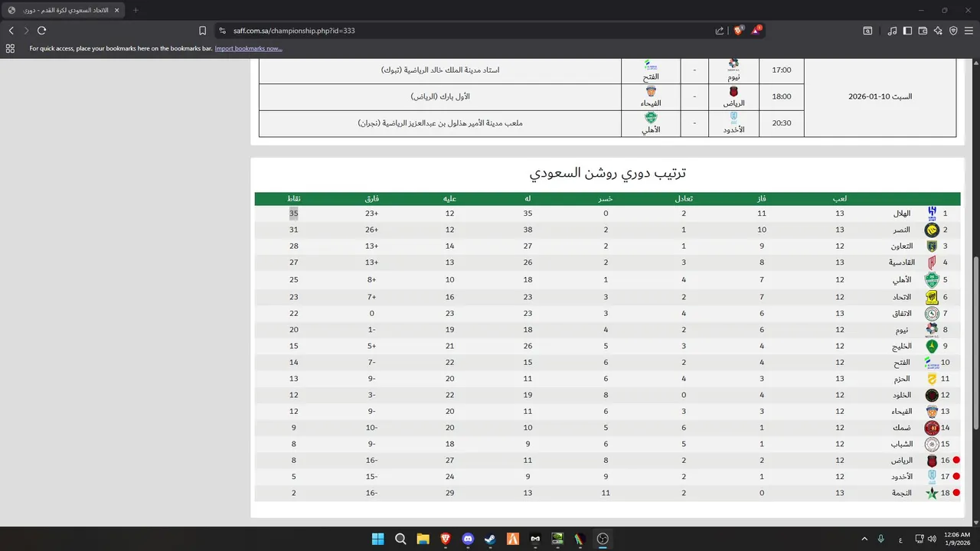Click the القادسية club logo in standings
The image size is (980, 551).
pyautogui.click(x=932, y=263)
